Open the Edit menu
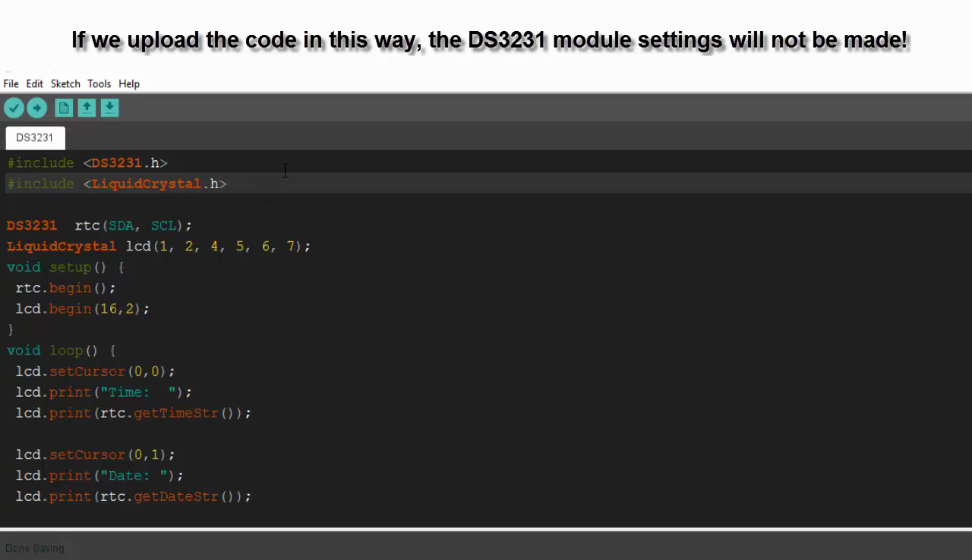Viewport: 972px width, 560px height. coord(34,83)
